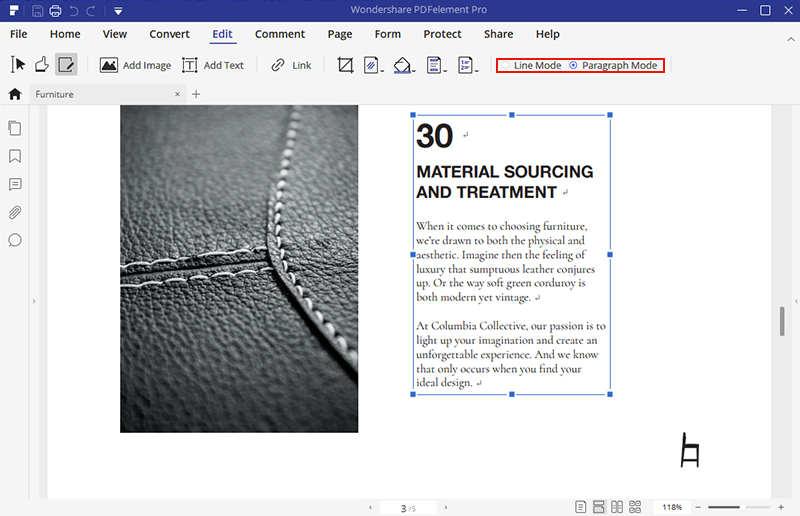
Task: Switch to two-page side-by-side view
Action: (617, 507)
